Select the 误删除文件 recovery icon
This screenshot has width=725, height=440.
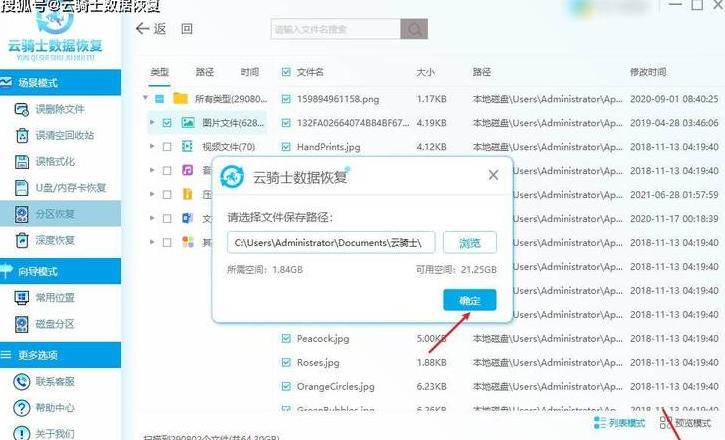tap(22, 110)
